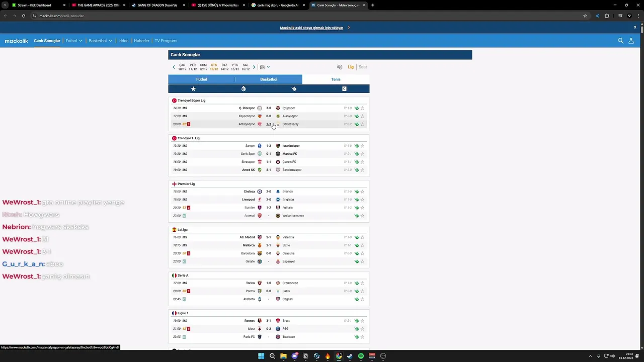Open the calendar date picker dropdown
The height and width of the screenshot is (362, 644).
click(265, 67)
